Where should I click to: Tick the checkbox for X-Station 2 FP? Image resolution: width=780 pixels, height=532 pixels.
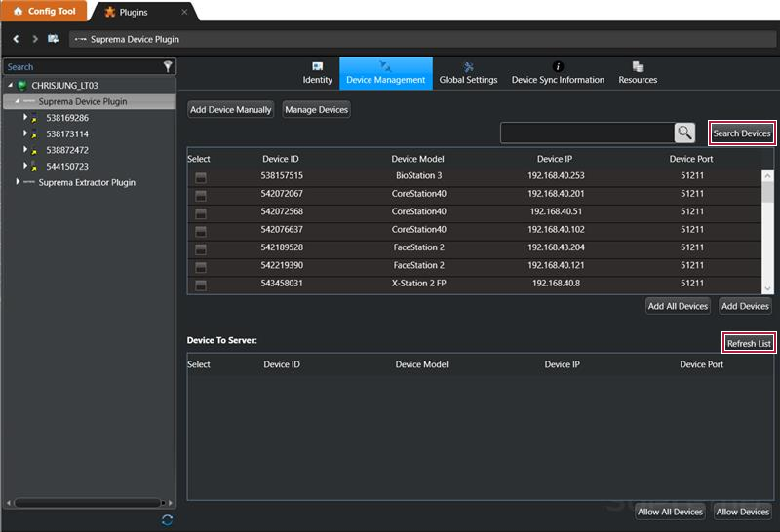pyautogui.click(x=201, y=285)
